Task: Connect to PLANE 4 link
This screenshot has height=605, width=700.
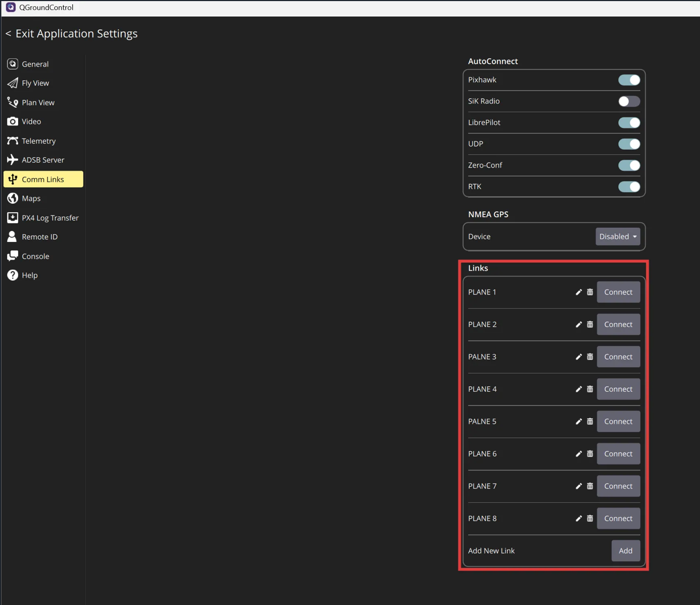Action: (x=618, y=389)
